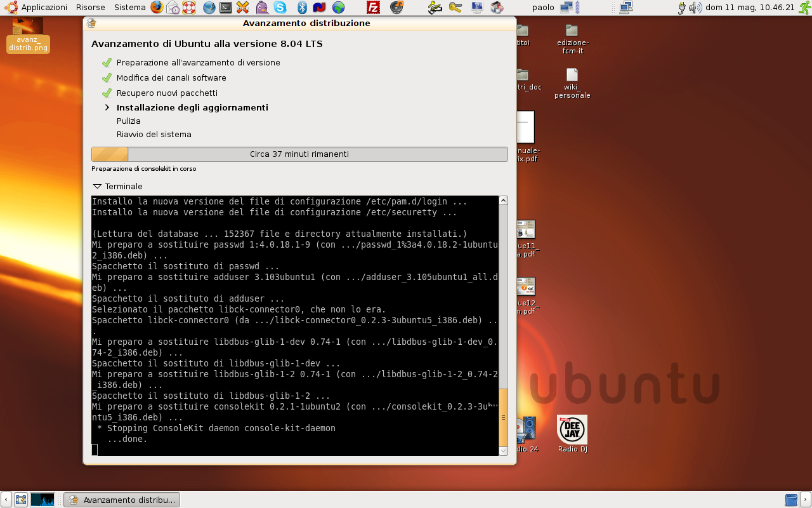
Task: Click the keys-and-pen panel icon
Action: click(x=435, y=8)
